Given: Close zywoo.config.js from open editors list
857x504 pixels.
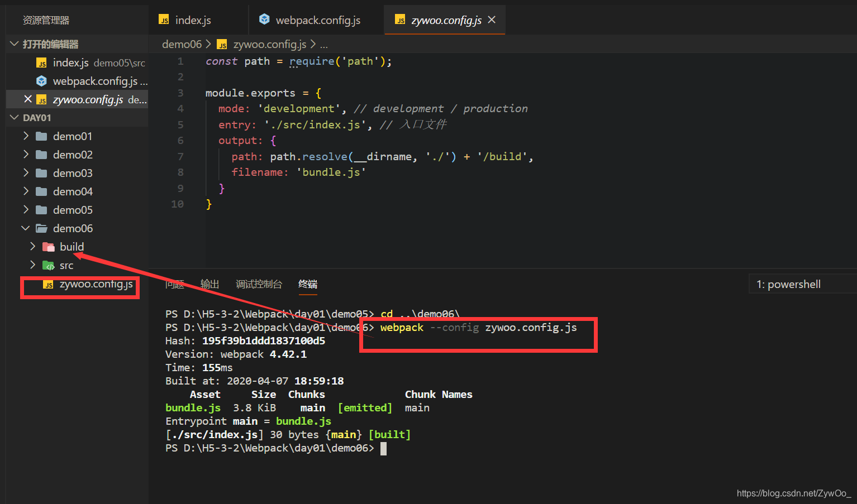Looking at the screenshot, I should pos(28,99).
